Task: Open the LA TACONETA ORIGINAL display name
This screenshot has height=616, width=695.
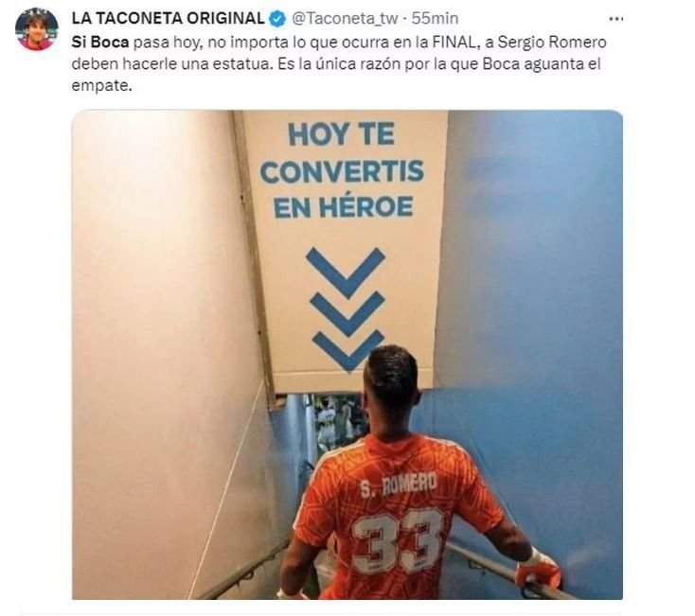Action: point(168,19)
